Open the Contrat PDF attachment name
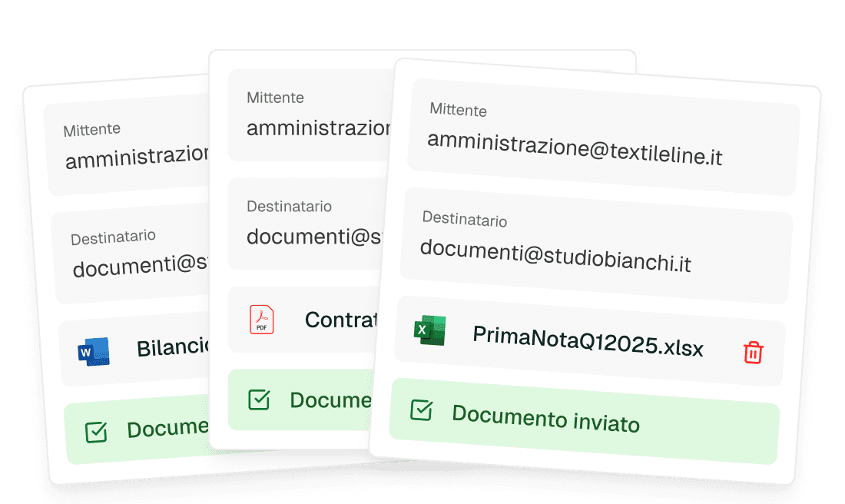This screenshot has width=845, height=504. pyautogui.click(x=340, y=320)
